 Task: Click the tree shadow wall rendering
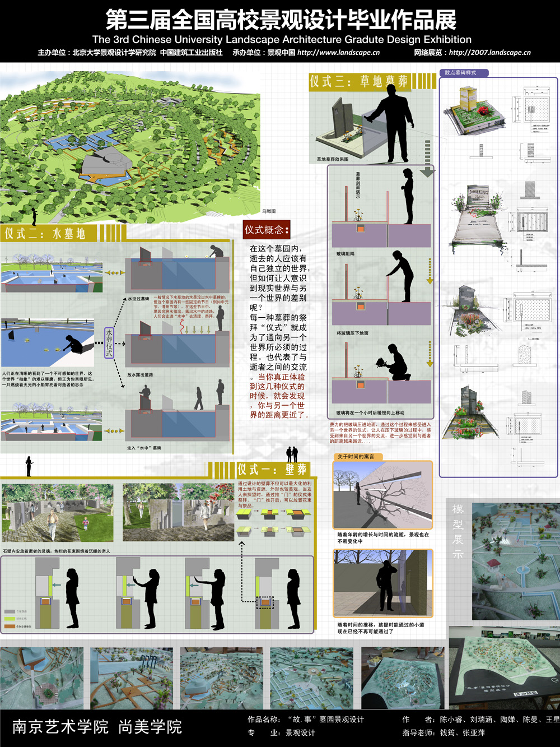click(383, 495)
